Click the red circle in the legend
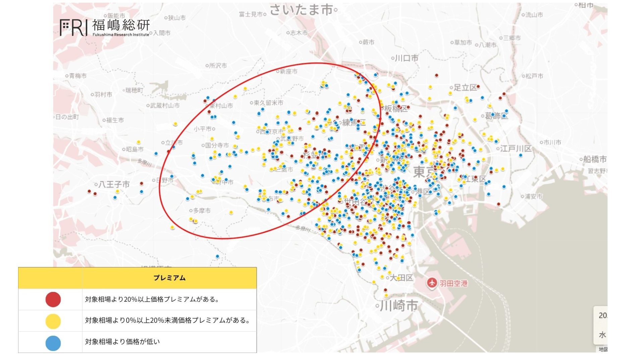Screen dimensions: 644x362 click(x=53, y=299)
